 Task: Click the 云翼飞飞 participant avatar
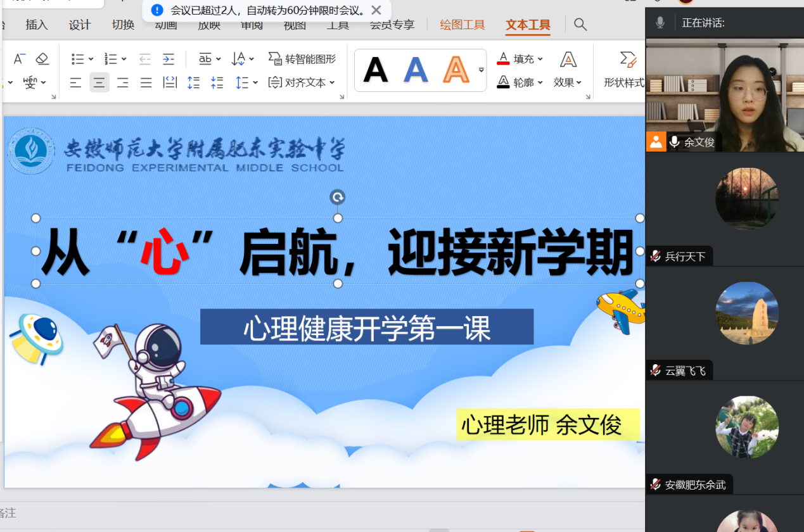click(x=747, y=313)
